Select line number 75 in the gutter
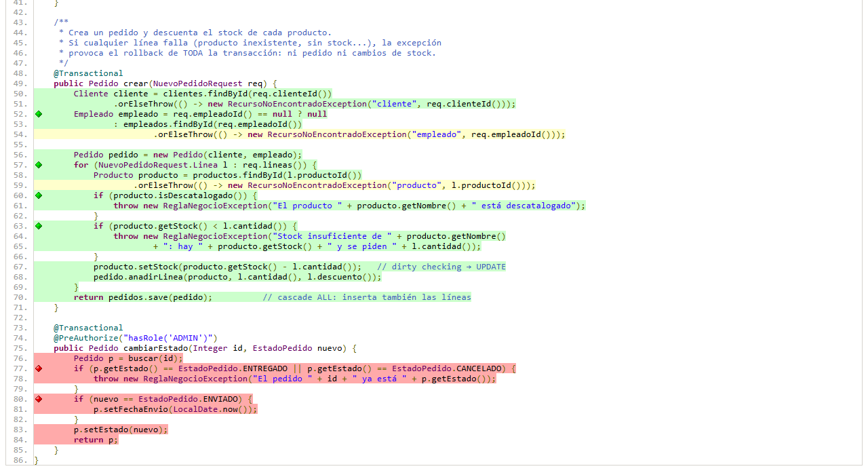The width and height of the screenshot is (868, 475). (20, 348)
